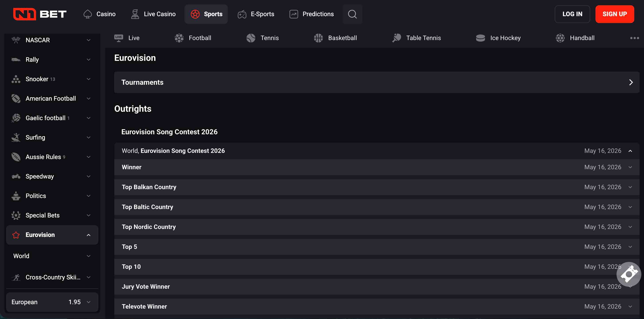Click the Football soccer ball icon

coord(179,38)
